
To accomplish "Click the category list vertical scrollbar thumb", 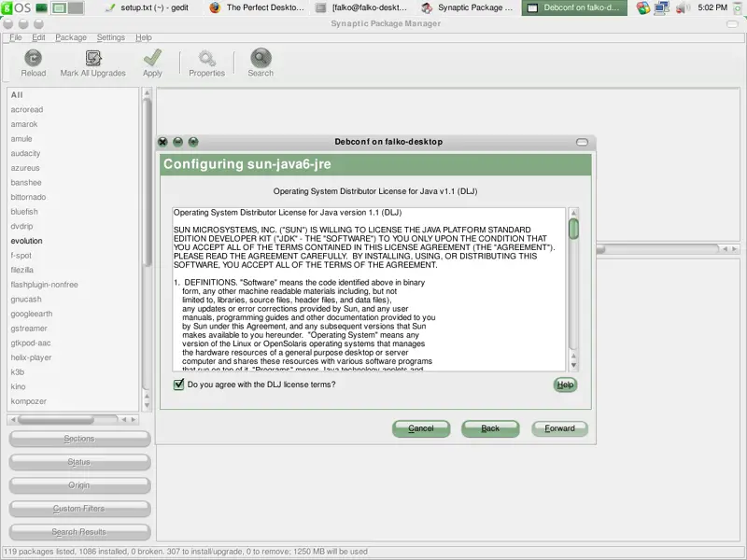I will [x=148, y=182].
